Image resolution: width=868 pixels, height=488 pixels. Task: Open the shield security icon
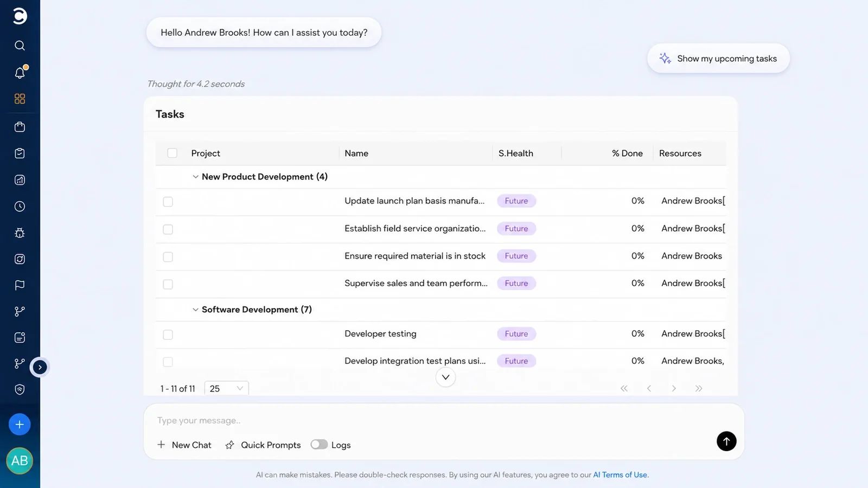tap(20, 389)
